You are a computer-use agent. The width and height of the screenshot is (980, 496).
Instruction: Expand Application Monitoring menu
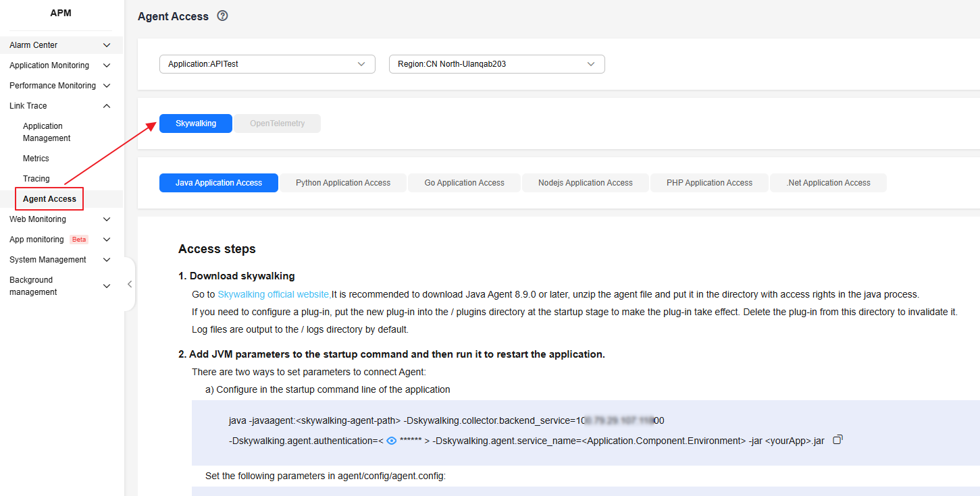click(62, 65)
